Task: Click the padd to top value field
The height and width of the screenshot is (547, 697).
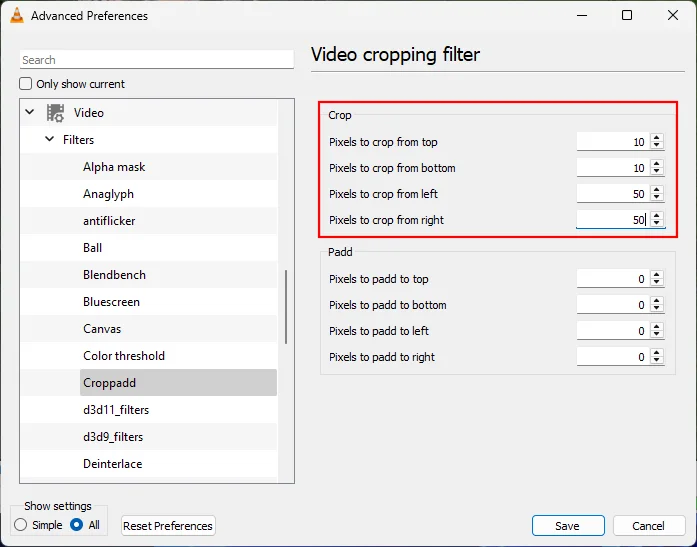Action: click(613, 279)
